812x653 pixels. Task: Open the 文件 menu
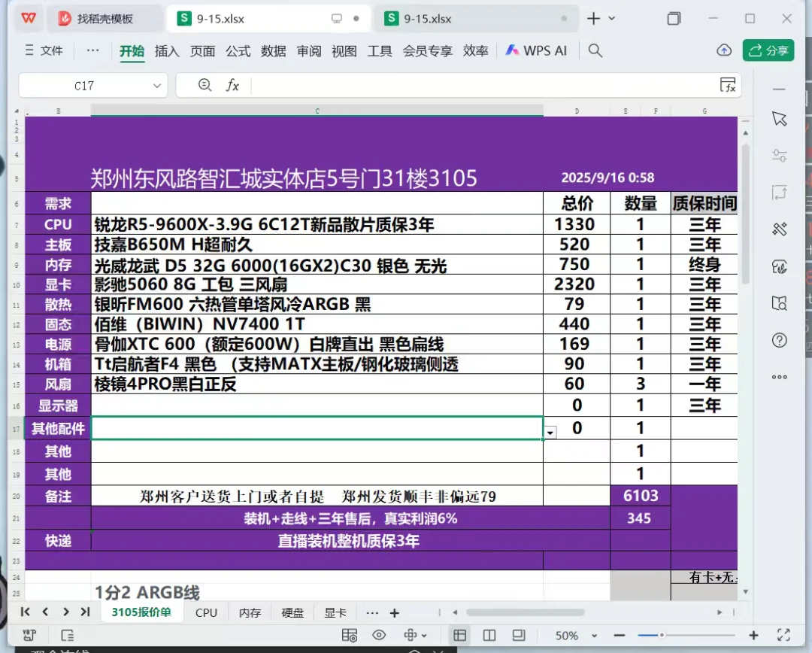(44, 50)
